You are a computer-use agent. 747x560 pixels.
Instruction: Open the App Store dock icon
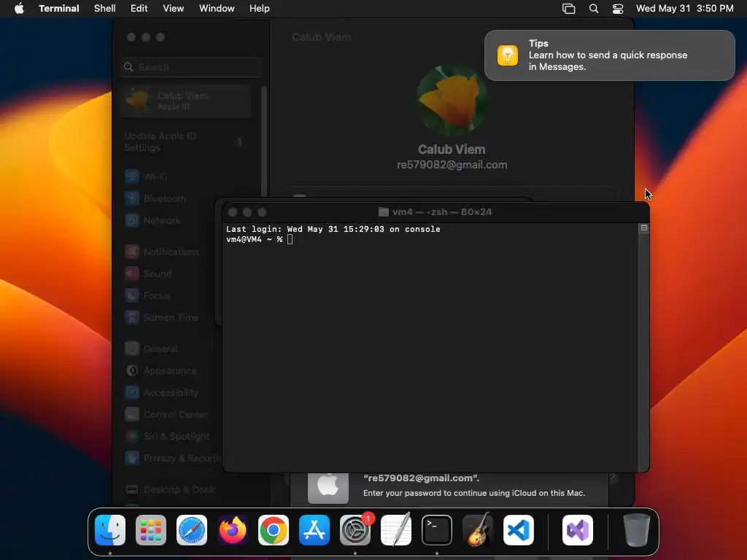[314, 530]
